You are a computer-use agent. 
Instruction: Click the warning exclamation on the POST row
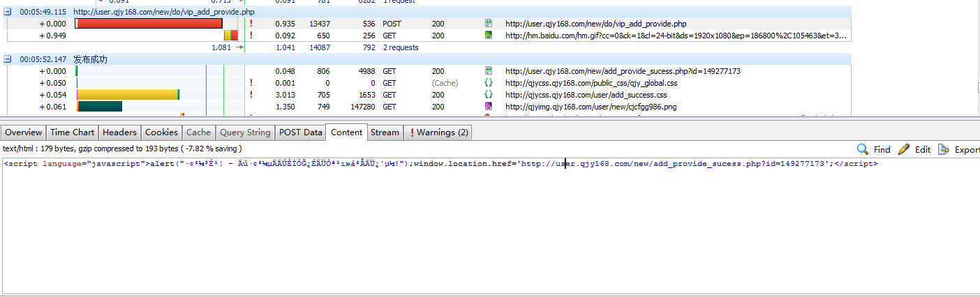[x=251, y=24]
